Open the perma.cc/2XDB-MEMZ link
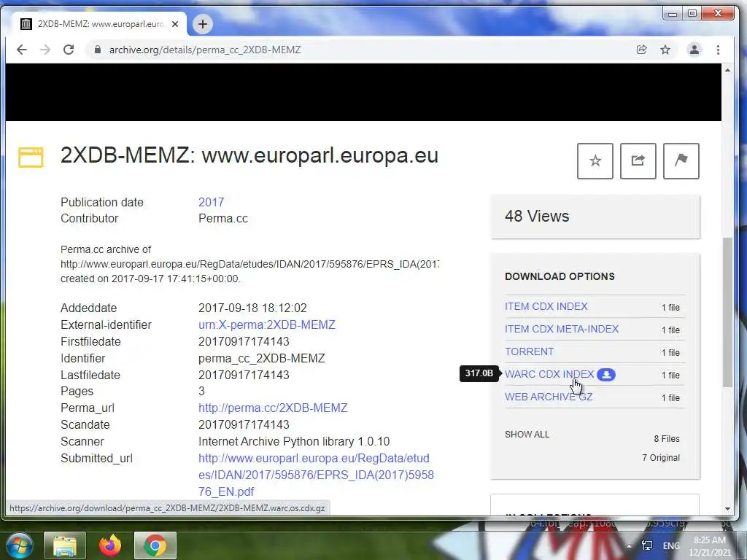The image size is (747, 560). coord(273,408)
